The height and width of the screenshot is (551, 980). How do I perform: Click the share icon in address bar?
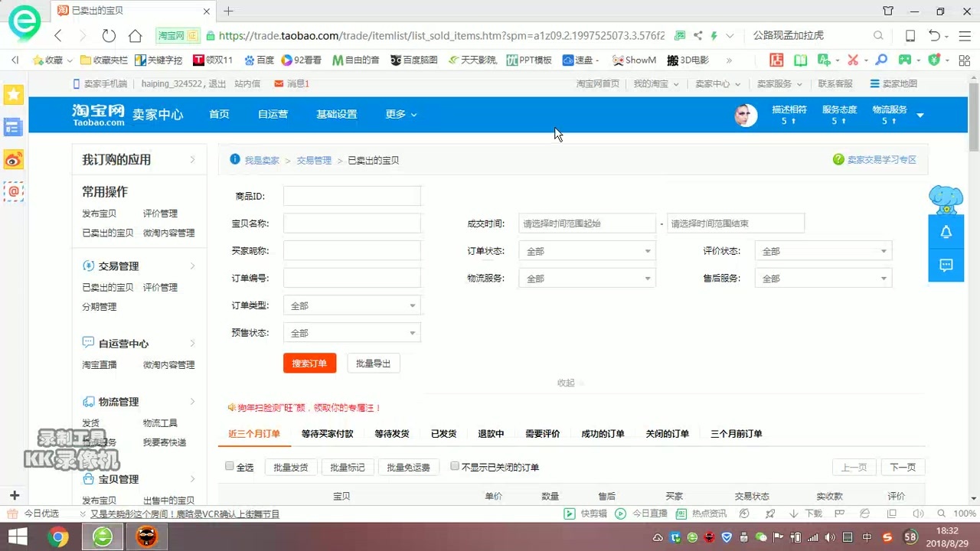(697, 35)
